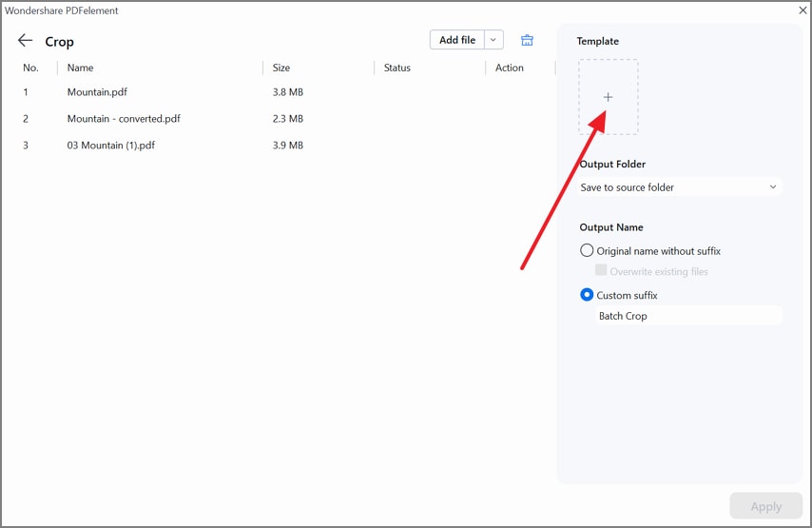The image size is (812, 528).
Task: Click the 2.3 MB size value
Action: 288,119
